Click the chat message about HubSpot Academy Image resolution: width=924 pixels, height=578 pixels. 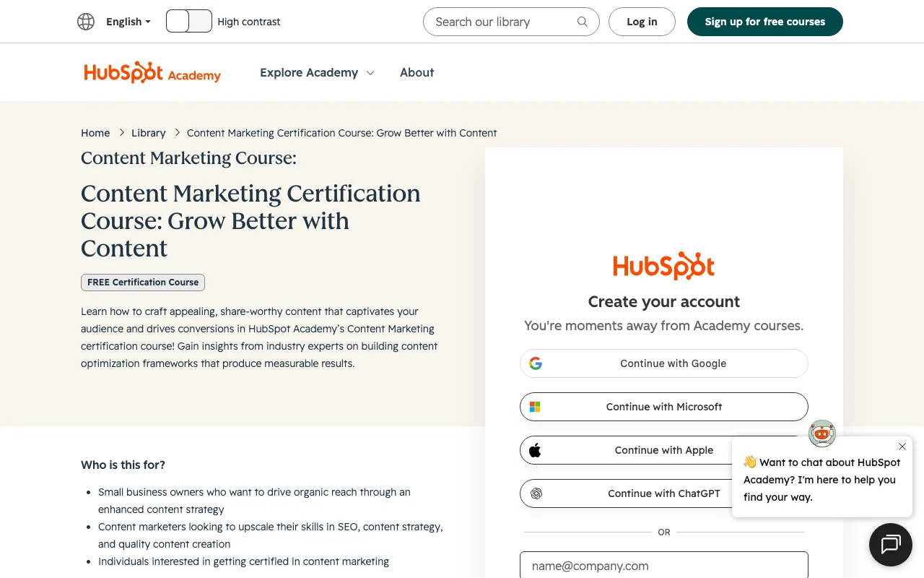point(822,480)
